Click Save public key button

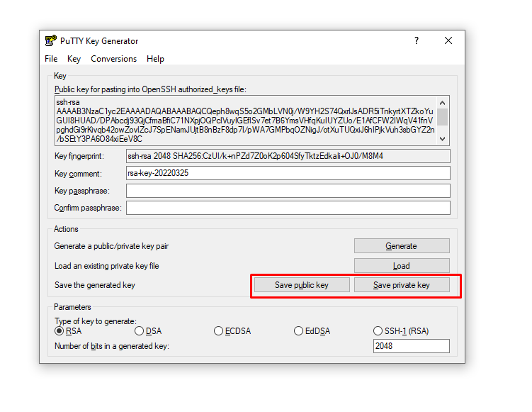[x=302, y=285]
